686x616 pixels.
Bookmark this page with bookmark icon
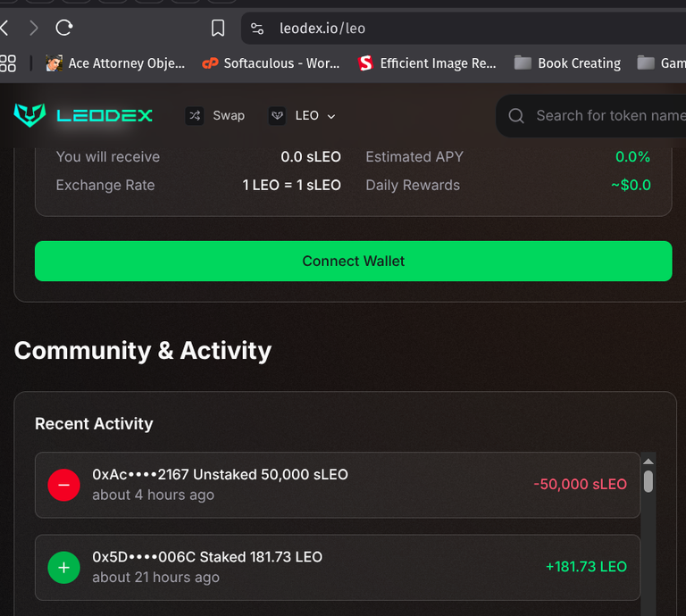218,28
